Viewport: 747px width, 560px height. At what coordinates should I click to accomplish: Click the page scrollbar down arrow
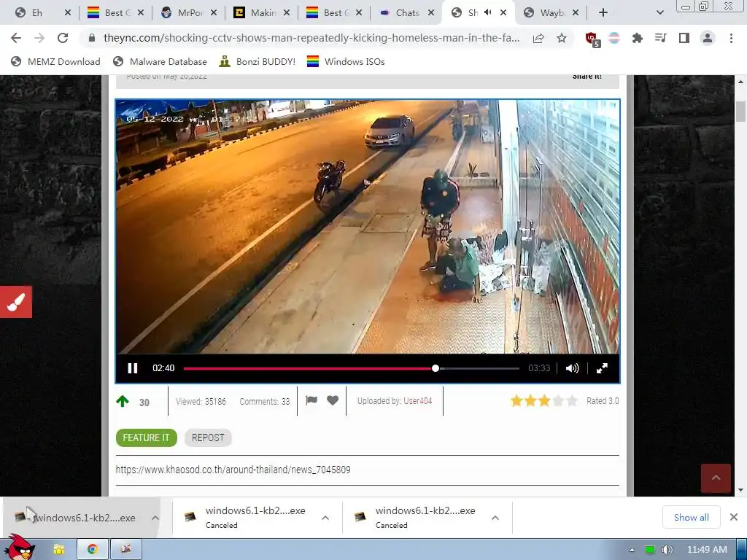tap(740, 489)
